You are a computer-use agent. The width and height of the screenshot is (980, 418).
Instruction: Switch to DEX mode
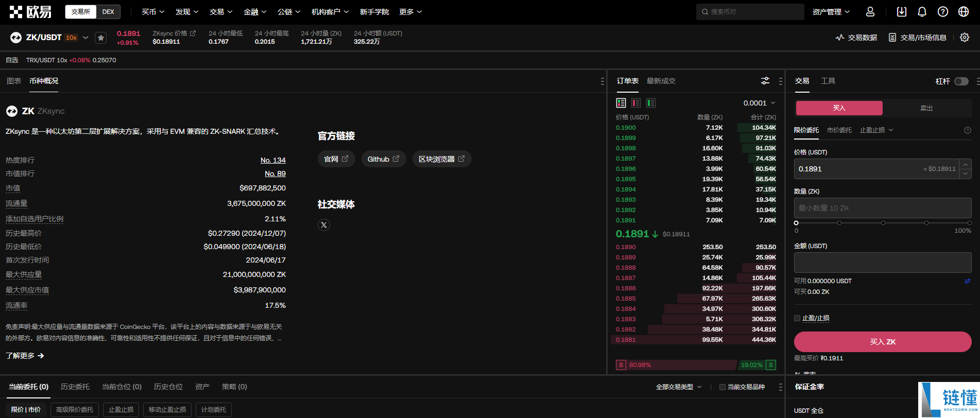tap(108, 12)
